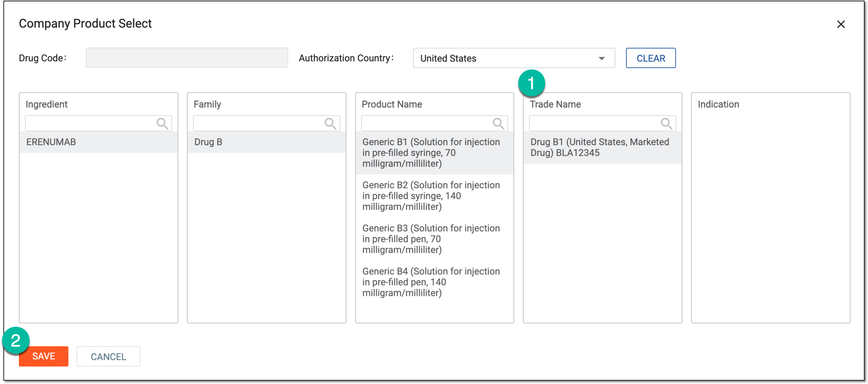Select Drug B in the Family list

[x=267, y=142]
